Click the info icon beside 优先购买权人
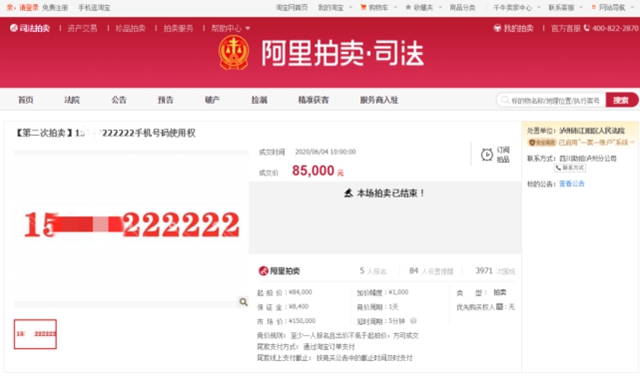 pos(499,307)
